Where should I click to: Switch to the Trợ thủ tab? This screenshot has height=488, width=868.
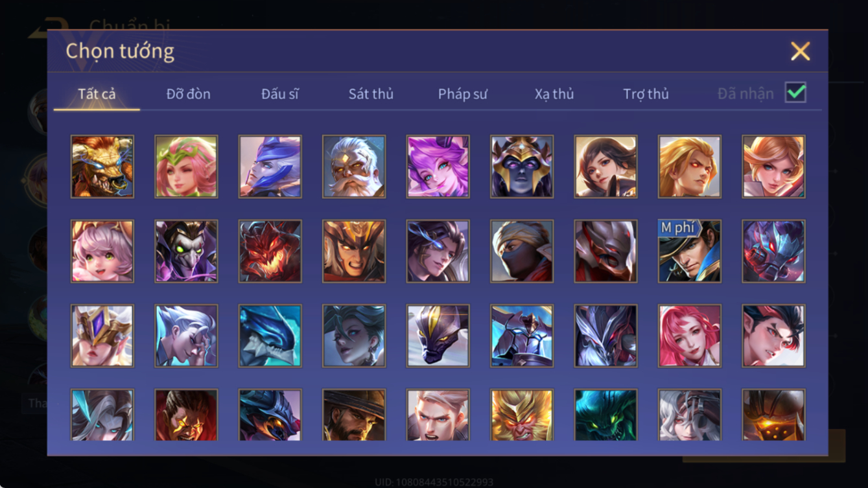coord(646,94)
